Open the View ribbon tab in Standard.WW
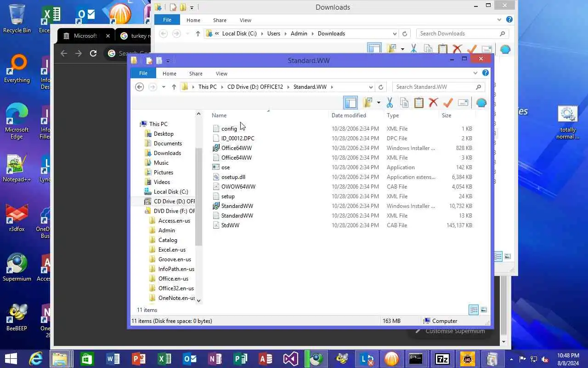Viewport: 588px width, 368px height. pyautogui.click(x=221, y=74)
